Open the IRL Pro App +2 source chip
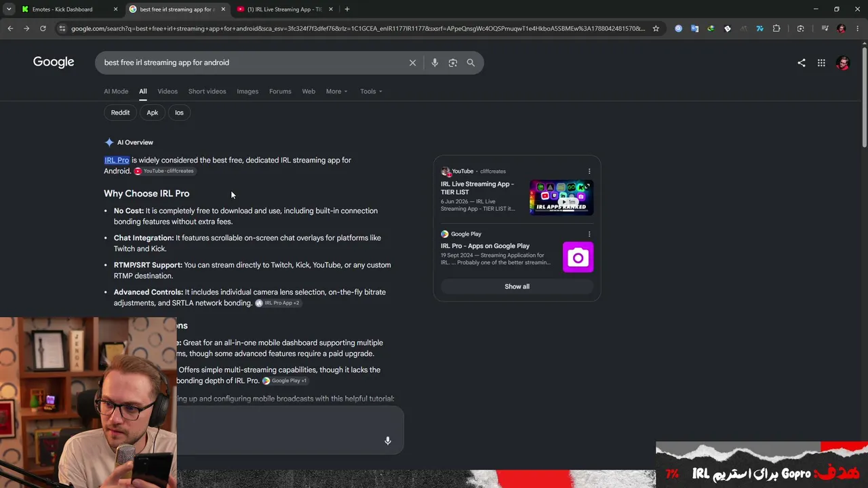This screenshot has width=868, height=488. pos(278,303)
